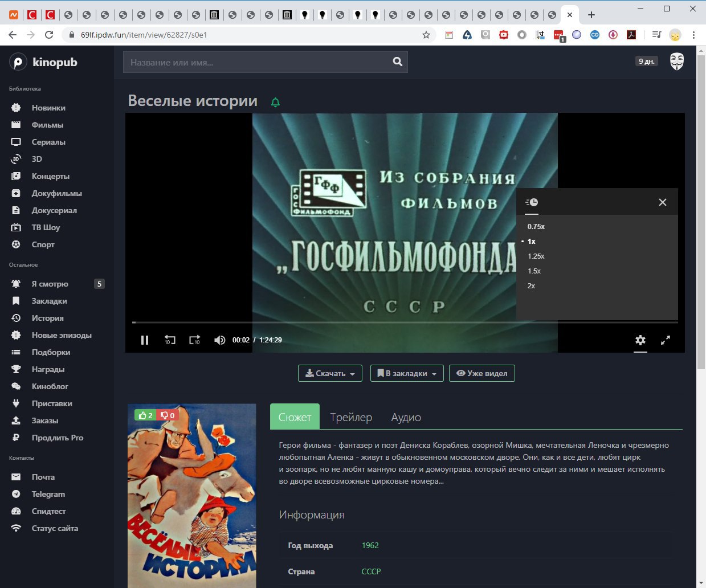The width and height of the screenshot is (706, 588).
Task: Toggle notification bell for Веселые истории
Action: point(275,103)
